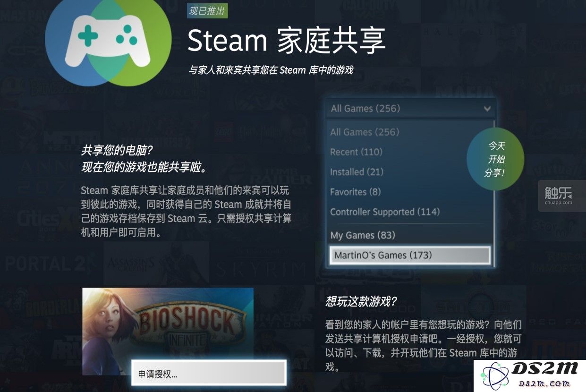Click the 想玩这款游戏? heading

361,301
